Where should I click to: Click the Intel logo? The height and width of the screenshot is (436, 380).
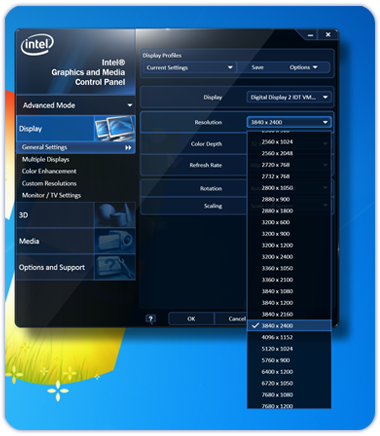coord(37,44)
